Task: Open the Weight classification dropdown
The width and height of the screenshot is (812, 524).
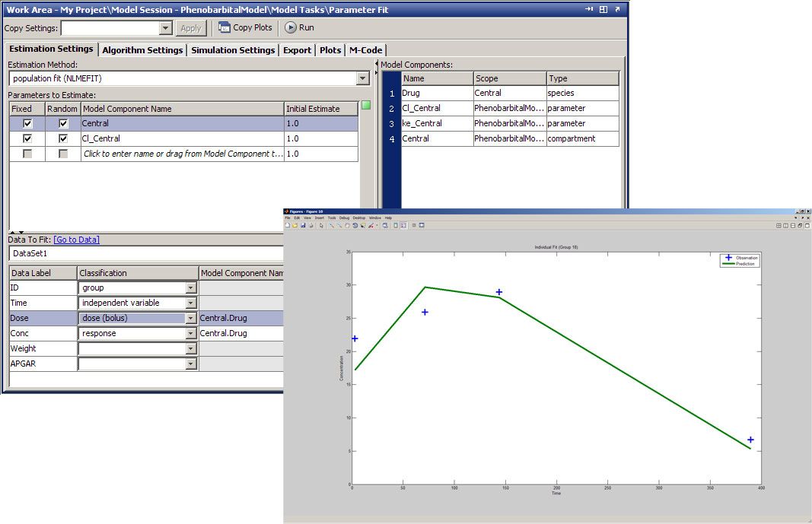Action: point(191,348)
